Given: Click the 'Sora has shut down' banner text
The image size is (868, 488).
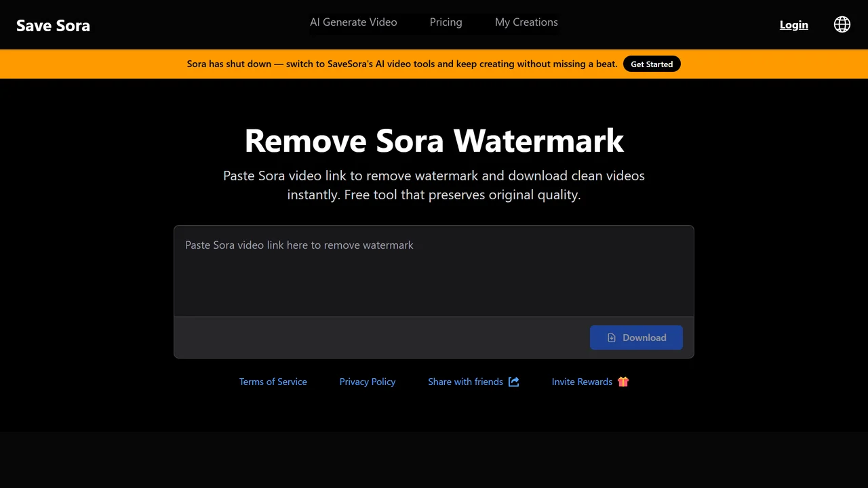Looking at the screenshot, I should tap(402, 64).
